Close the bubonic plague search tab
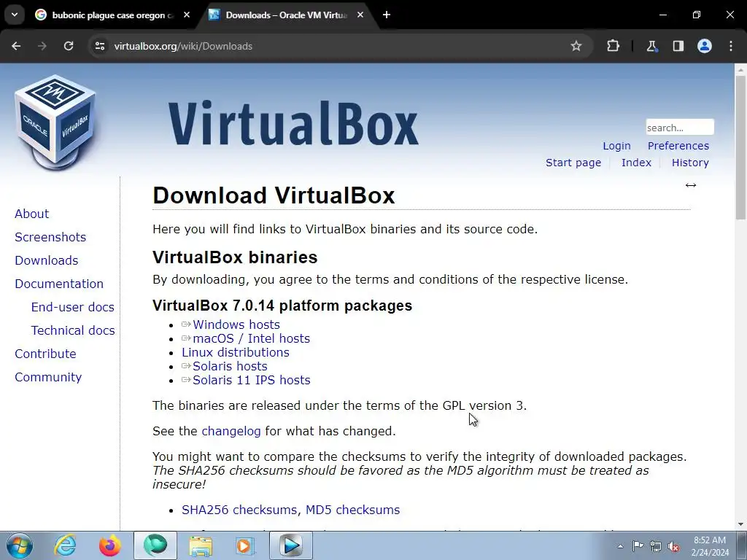This screenshot has width=747, height=560. coord(187,15)
